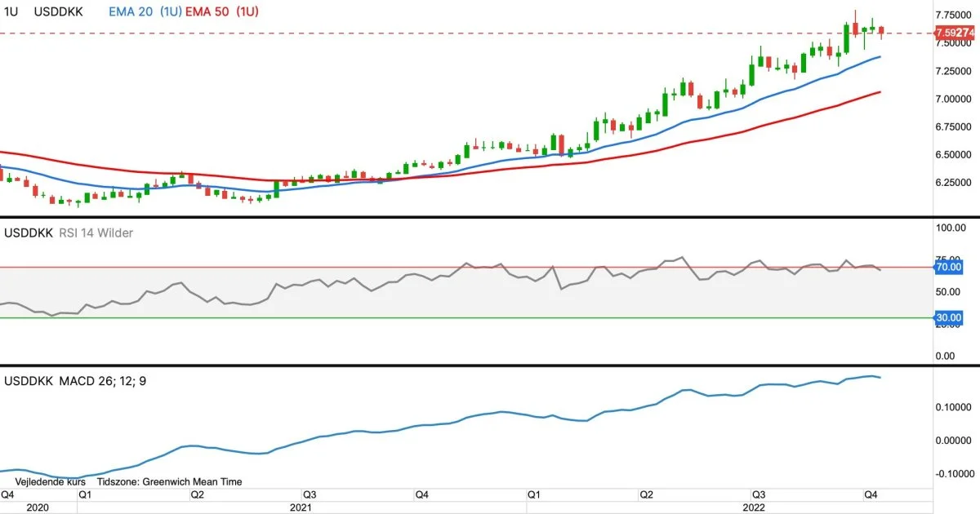This screenshot has width=980, height=514.
Task: Click the Tidszone: Greenwich Mean Time text
Action: coord(169,482)
